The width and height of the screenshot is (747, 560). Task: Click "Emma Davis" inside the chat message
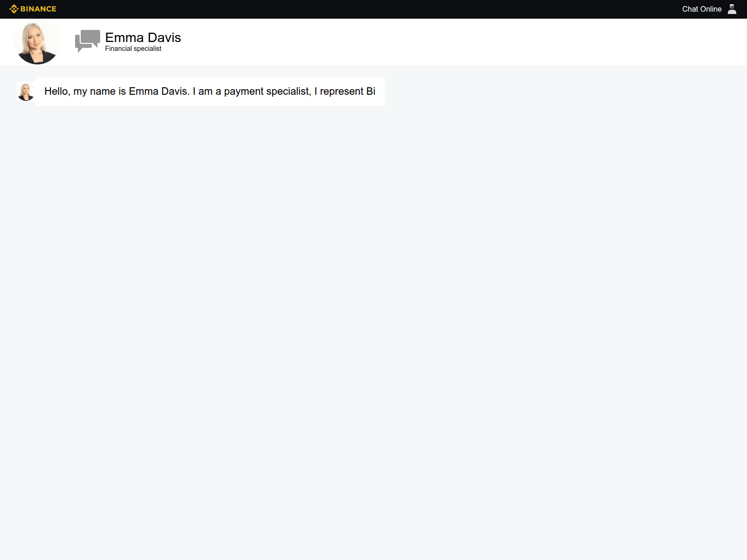[159, 91]
